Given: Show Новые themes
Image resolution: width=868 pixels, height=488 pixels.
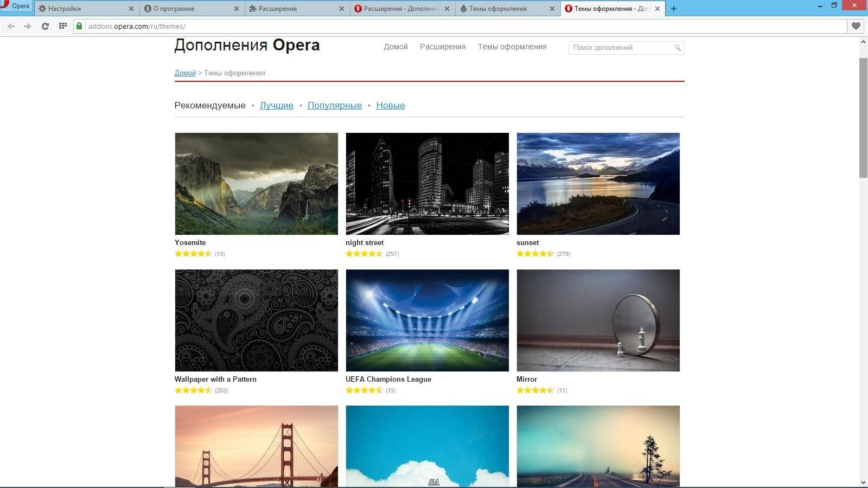Looking at the screenshot, I should (x=391, y=105).
